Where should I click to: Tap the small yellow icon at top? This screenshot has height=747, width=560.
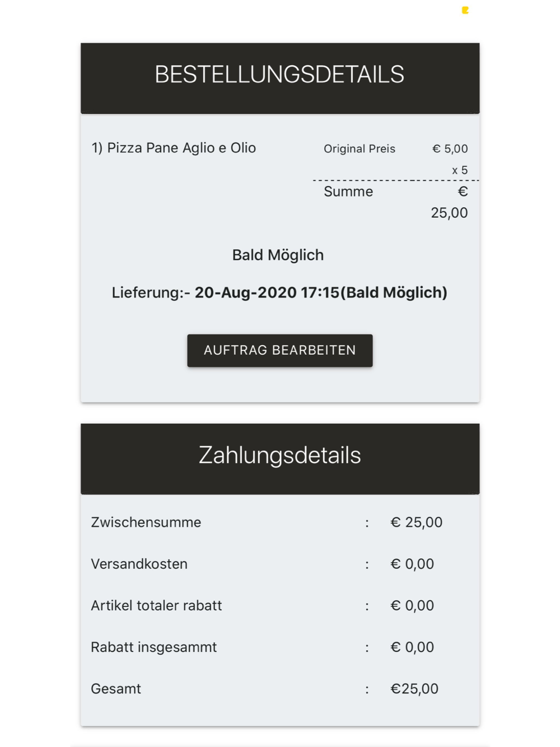point(465,10)
